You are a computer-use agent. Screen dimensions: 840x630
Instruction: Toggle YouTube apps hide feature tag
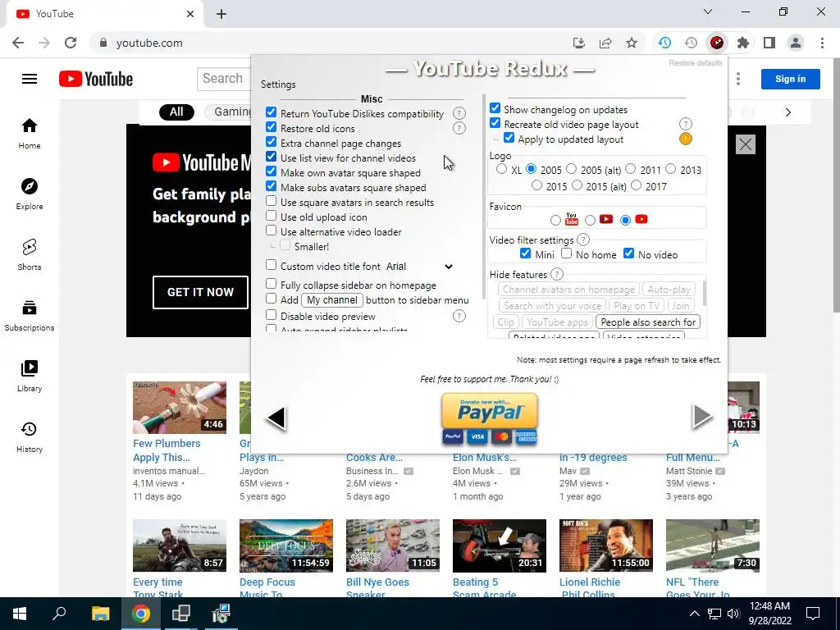557,322
